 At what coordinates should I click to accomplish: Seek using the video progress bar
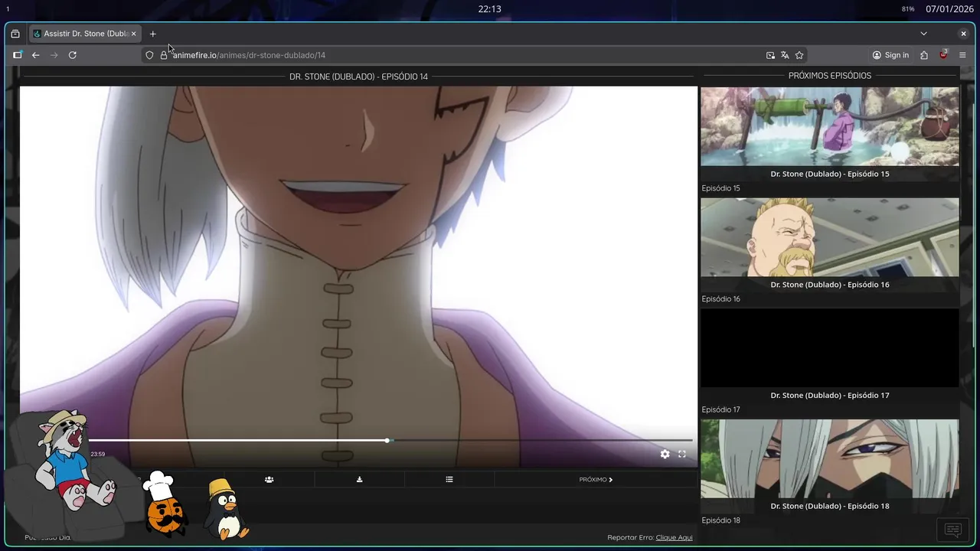[390, 440]
